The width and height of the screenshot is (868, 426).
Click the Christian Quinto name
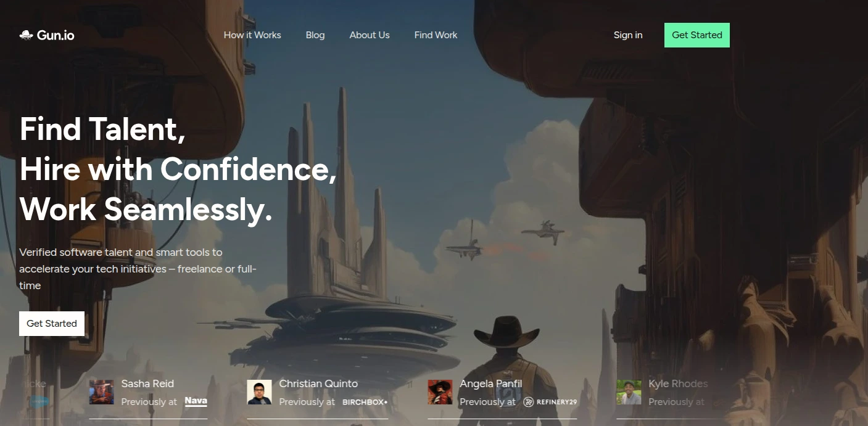(318, 383)
